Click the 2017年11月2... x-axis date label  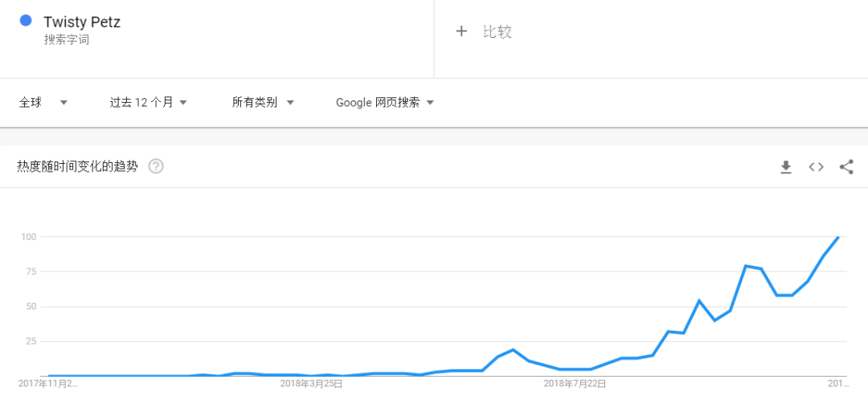point(49,383)
